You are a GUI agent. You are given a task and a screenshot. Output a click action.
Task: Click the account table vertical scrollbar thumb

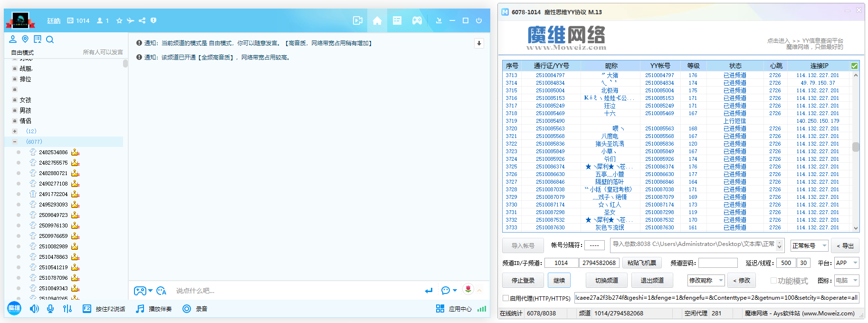coord(856,147)
